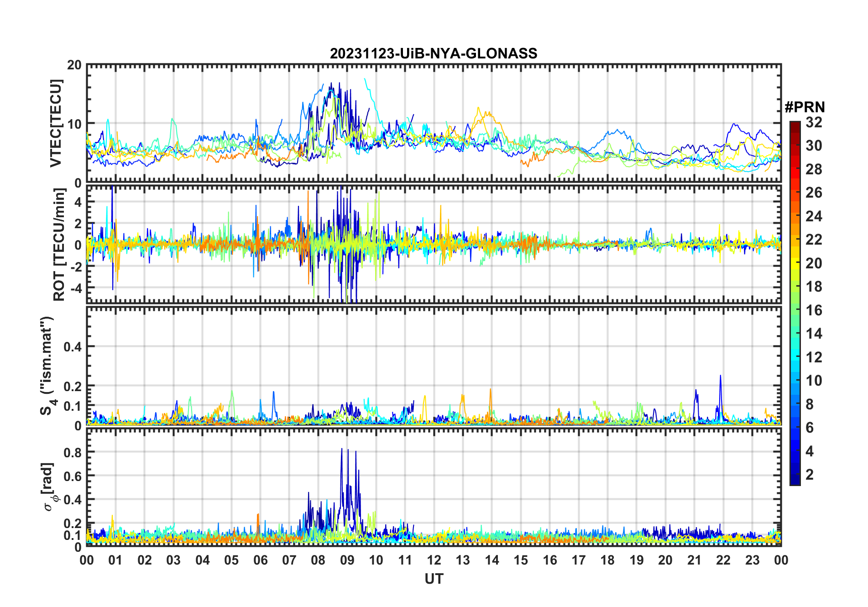Viewport: 868px width, 607px height.
Task: Click colorbar tick label 2
Action: (810, 475)
